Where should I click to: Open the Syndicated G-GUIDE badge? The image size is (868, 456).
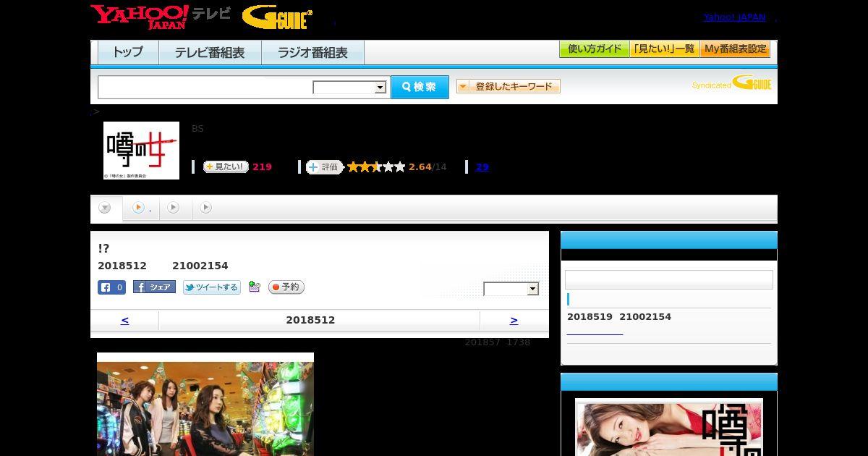[731, 83]
